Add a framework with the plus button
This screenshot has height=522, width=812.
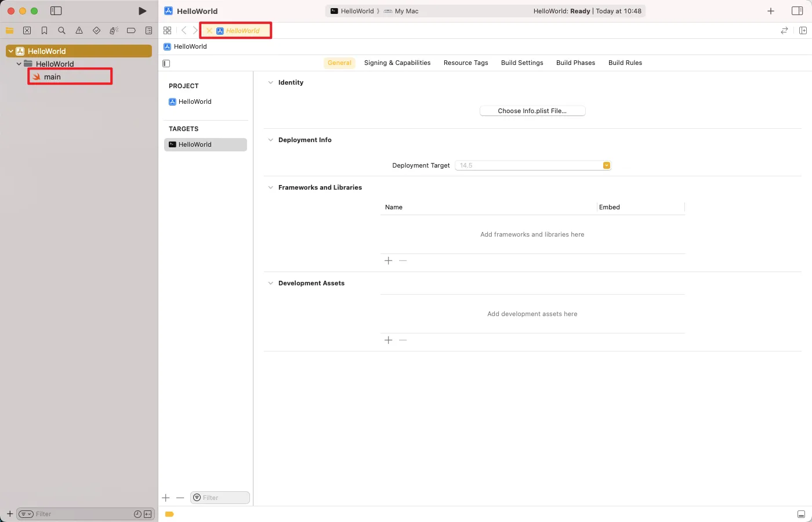[x=389, y=261]
